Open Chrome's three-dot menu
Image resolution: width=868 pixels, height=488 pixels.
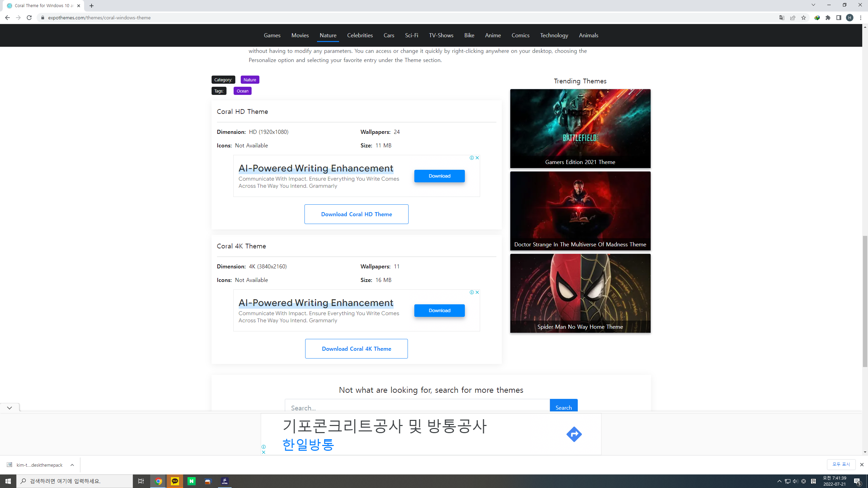tap(861, 18)
